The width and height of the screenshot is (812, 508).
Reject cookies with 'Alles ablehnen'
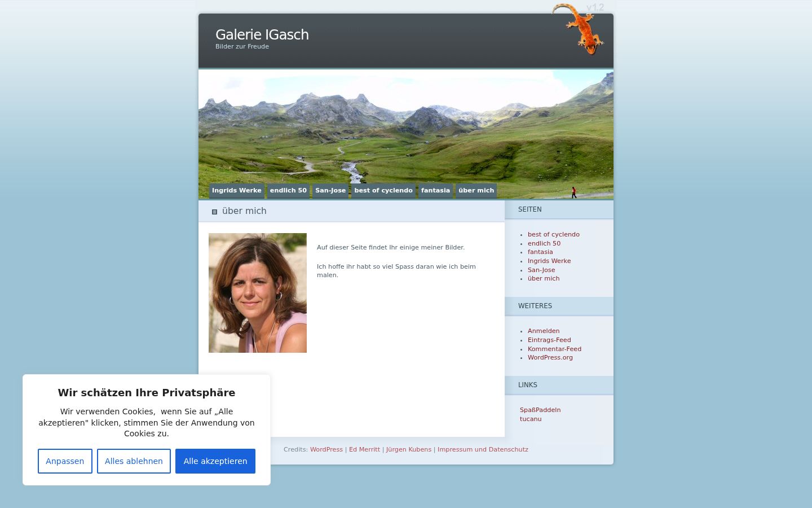(x=134, y=461)
